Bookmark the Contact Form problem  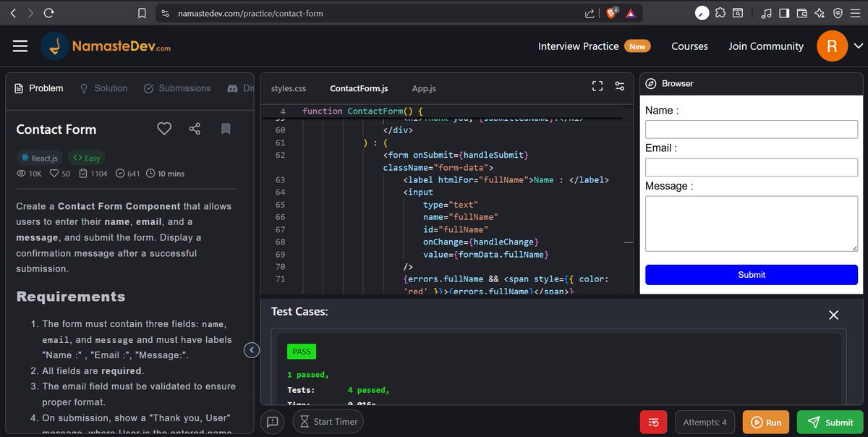tap(226, 129)
